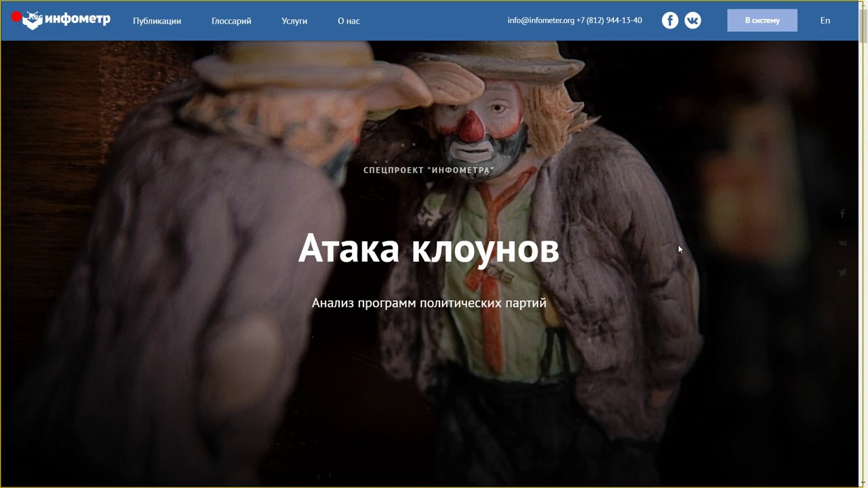Open the VK page icon in header

tap(692, 20)
